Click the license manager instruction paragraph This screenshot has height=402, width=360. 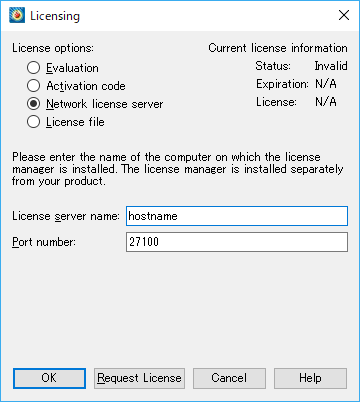coord(178,169)
